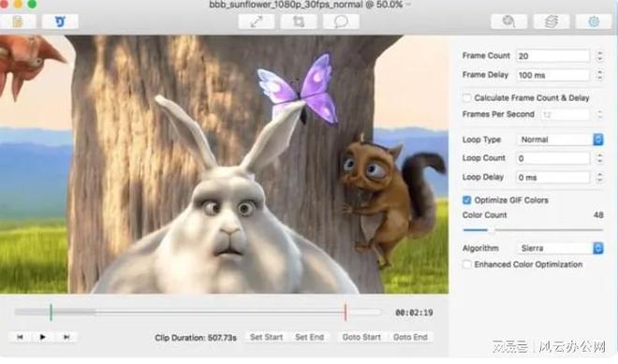Screen dimensions: 618x364
Task: Click the Color Count value 48
Action: [598, 214]
